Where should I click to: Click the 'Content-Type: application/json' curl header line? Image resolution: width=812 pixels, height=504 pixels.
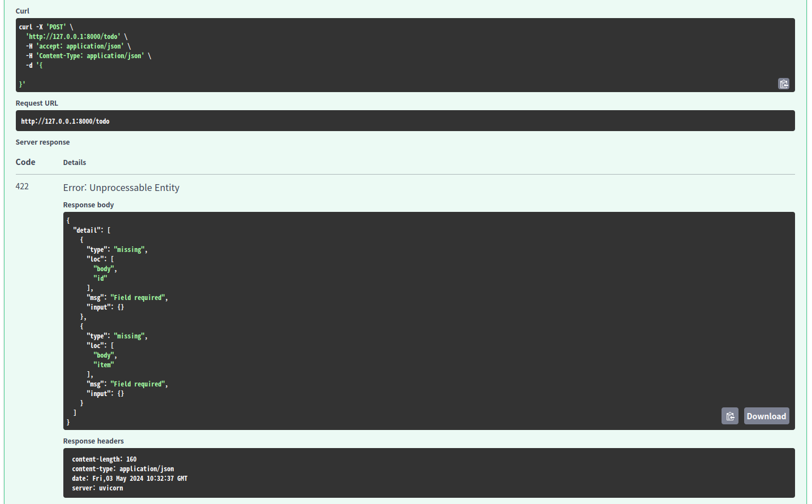pos(88,55)
